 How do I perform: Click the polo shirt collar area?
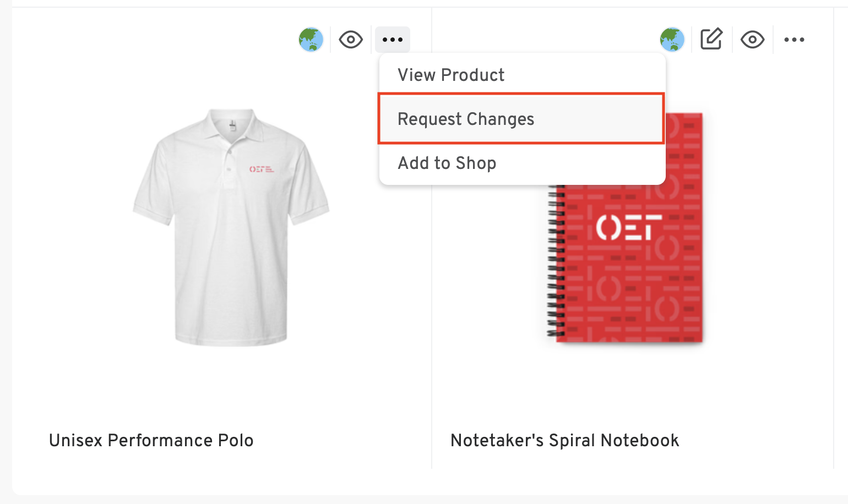(x=231, y=125)
